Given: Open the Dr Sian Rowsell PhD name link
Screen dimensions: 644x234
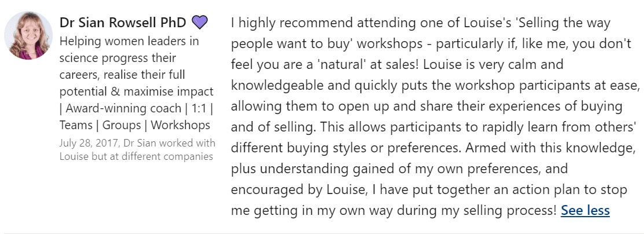Looking at the screenshot, I should pyautogui.click(x=123, y=22).
